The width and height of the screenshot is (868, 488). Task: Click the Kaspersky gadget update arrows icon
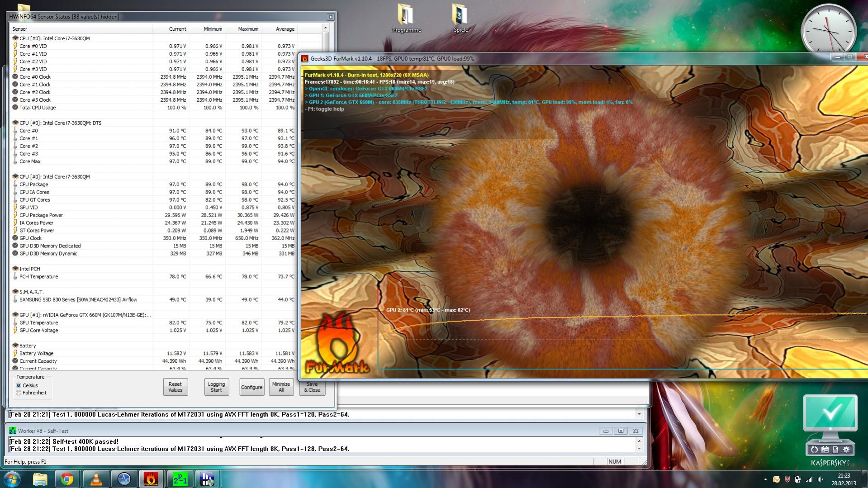pos(814,450)
